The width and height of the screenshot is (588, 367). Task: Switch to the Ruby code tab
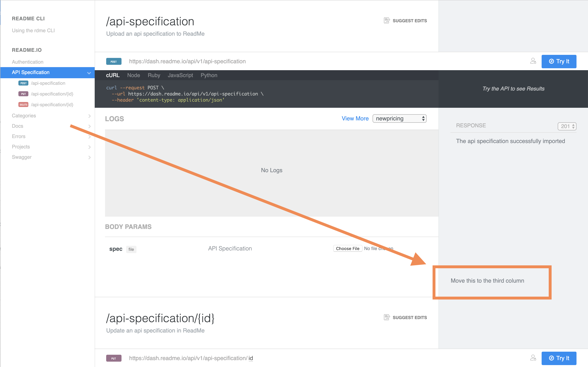[154, 75]
